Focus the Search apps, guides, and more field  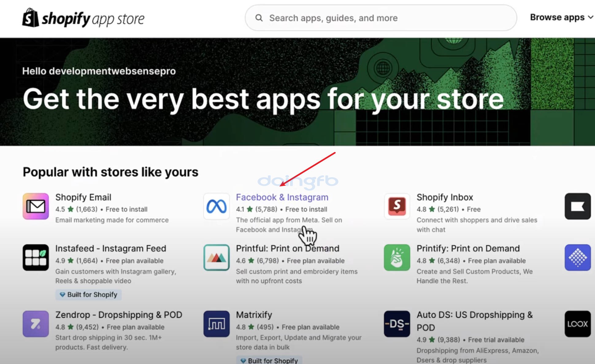381,18
